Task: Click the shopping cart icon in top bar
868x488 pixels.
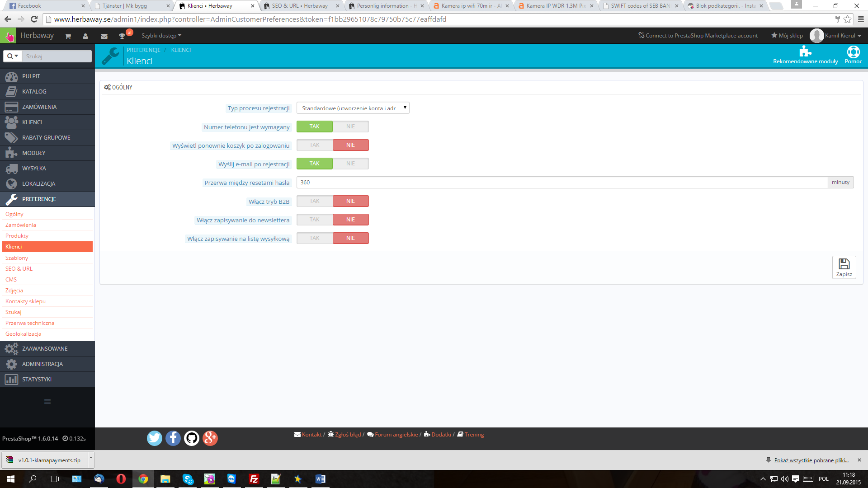Action: 68,36
